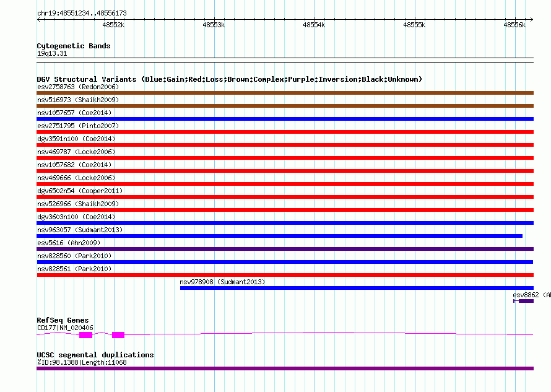This screenshot has height=392, width=551.
Task: Click the esv2751795 (Pinto2007) label
Action: pyautogui.click(x=78, y=126)
